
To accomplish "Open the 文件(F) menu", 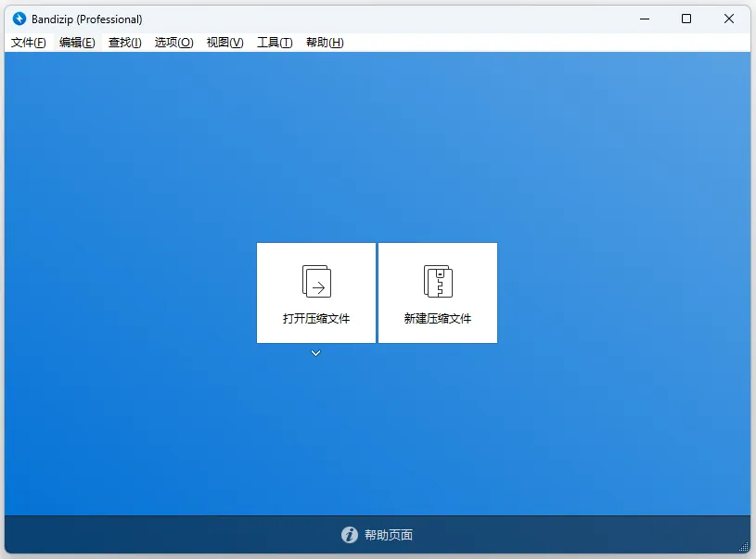I will click(29, 43).
